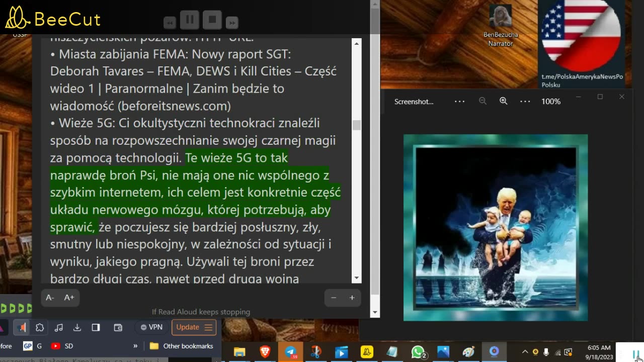Click the highlighted sentence 'Te wieże 5G to tak'

(x=236, y=158)
